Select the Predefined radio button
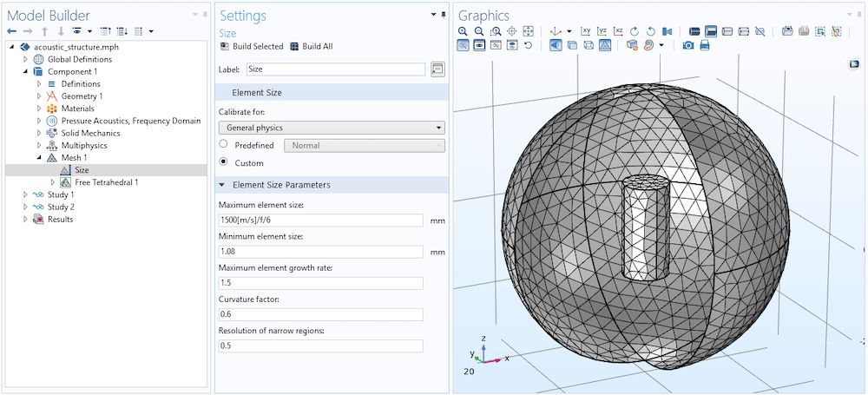This screenshot has height=395, width=868. [224, 144]
